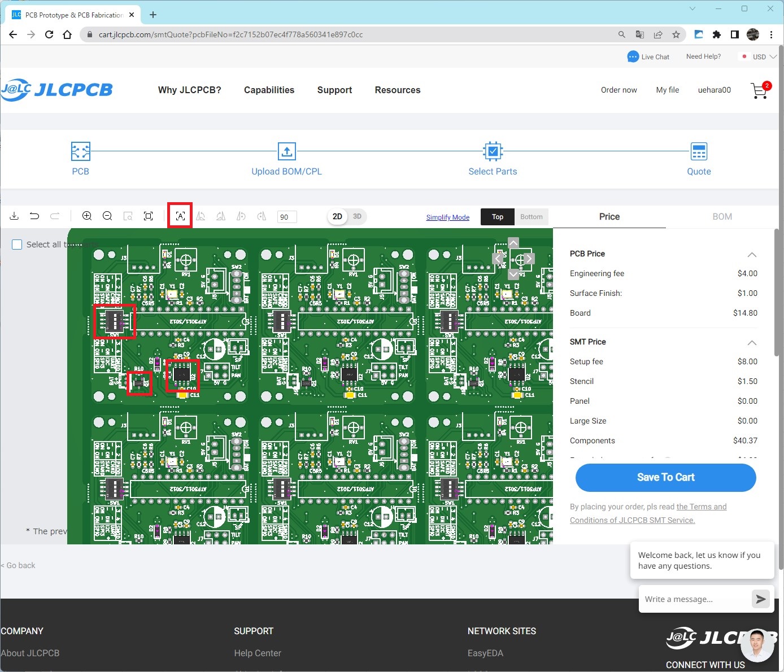Show the Bottom side of the board
784x672 pixels.
pos(531,216)
